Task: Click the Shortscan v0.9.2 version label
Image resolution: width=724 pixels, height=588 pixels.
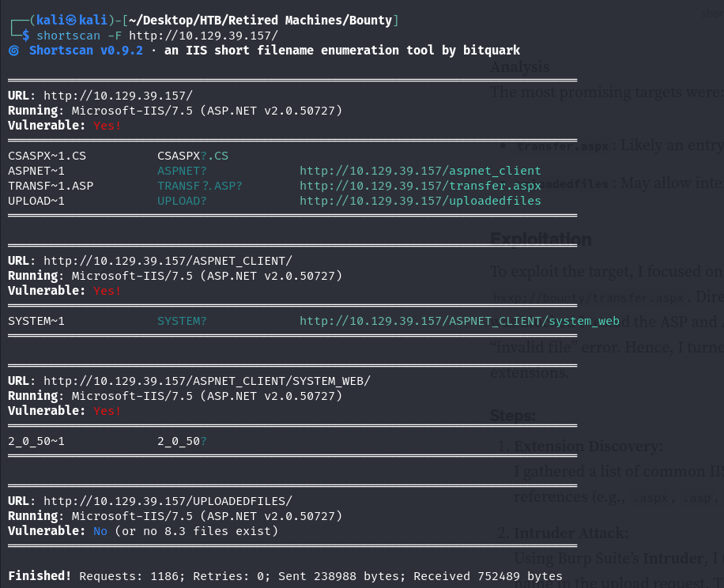Action: tap(86, 51)
